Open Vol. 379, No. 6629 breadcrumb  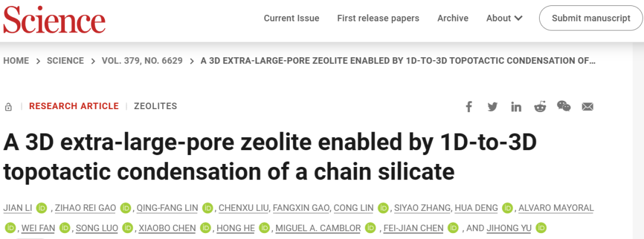142,61
